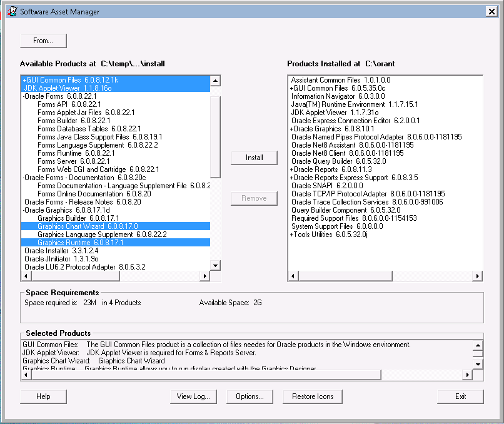Viewport: 504px width, 424px height.
Task: Select Oracle JInitiator 1.3.1.9o
Action: pos(61,259)
